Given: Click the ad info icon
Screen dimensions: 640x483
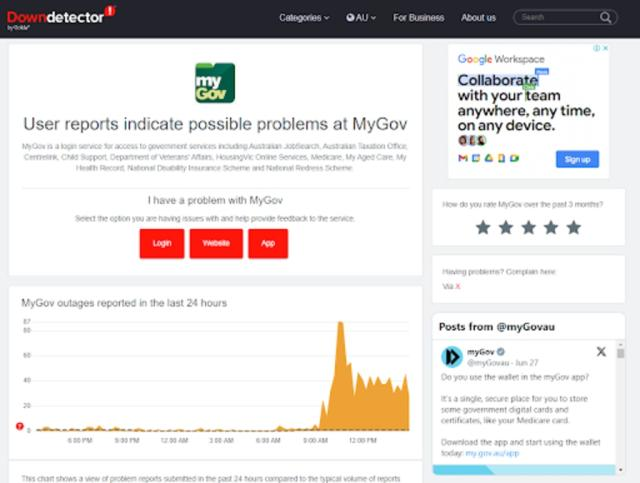Looking at the screenshot, I should [x=597, y=48].
